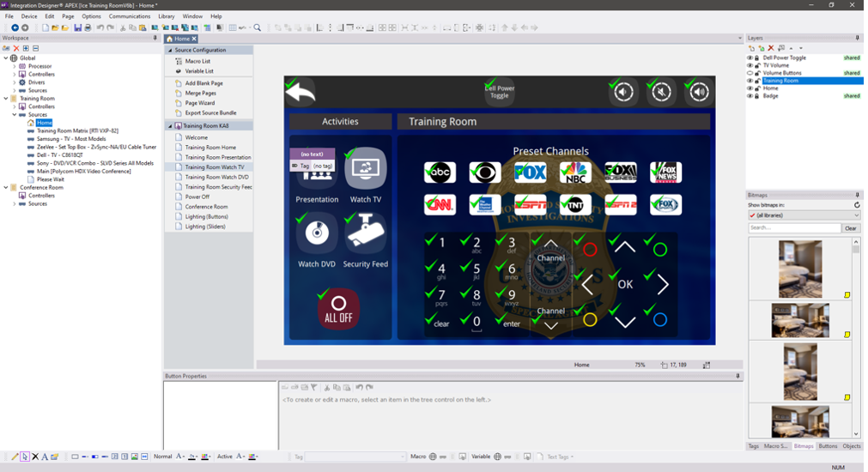868x472 pixels.
Task: Toggle visibility of TV Volume layer
Action: [750, 65]
